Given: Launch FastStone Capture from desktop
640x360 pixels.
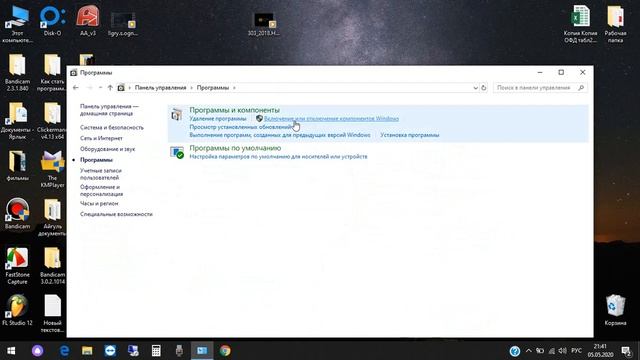Looking at the screenshot, I should tap(17, 266).
